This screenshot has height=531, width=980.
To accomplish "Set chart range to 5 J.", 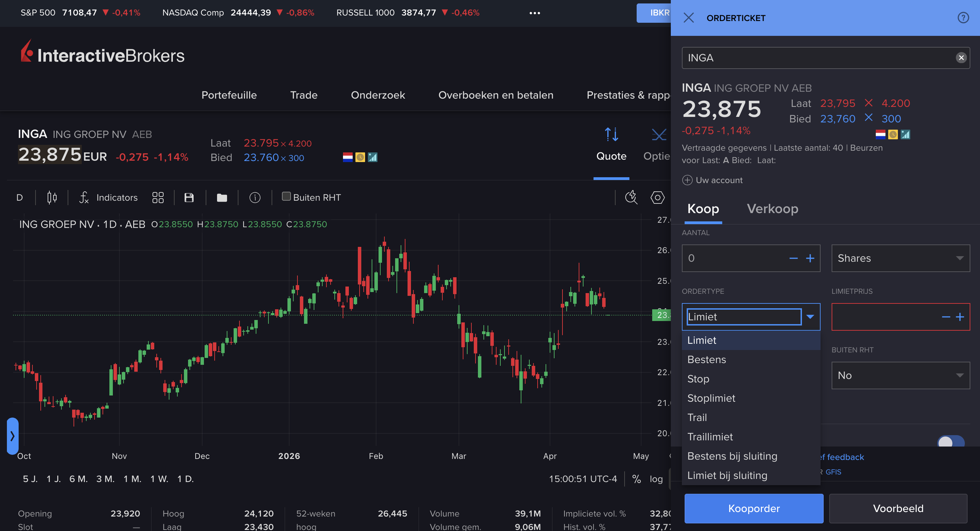I will pos(30,479).
